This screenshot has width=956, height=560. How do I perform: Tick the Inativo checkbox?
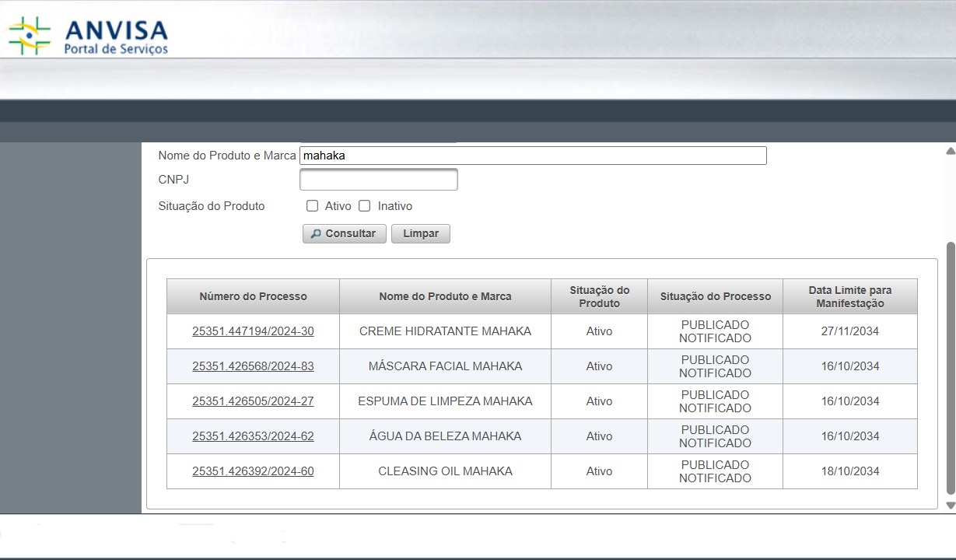pyautogui.click(x=364, y=206)
